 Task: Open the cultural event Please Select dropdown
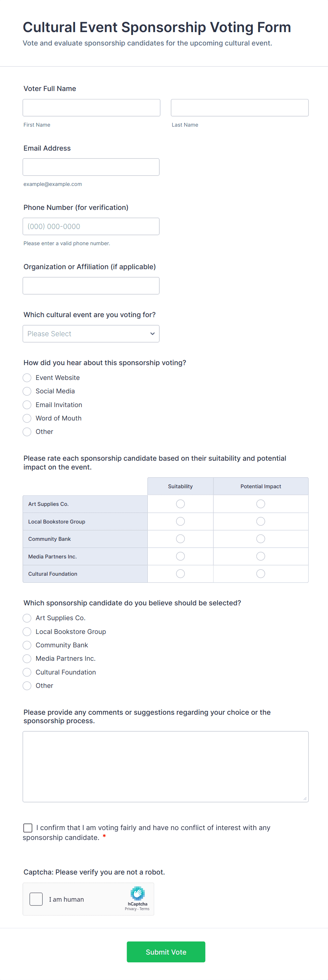pos(91,334)
